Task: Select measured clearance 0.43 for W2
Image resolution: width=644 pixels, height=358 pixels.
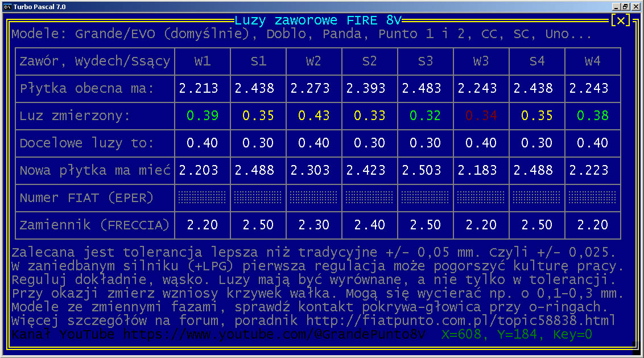Action: (313, 116)
